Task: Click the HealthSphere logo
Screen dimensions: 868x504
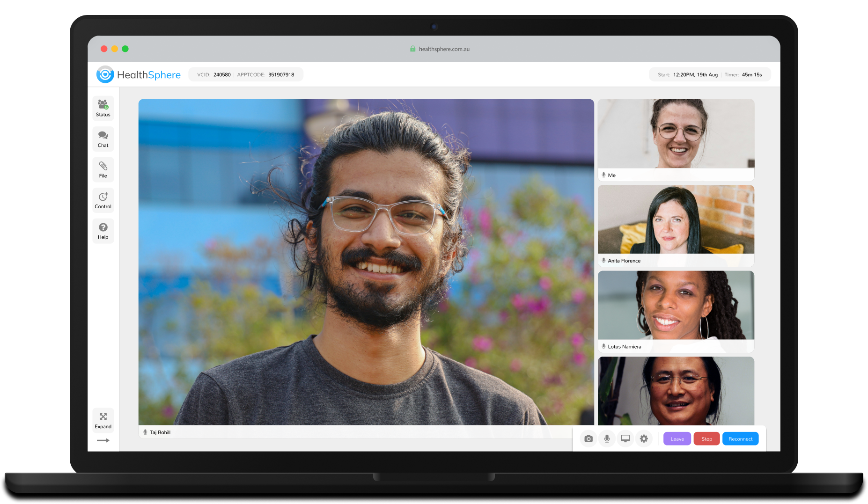Action: [x=139, y=75]
